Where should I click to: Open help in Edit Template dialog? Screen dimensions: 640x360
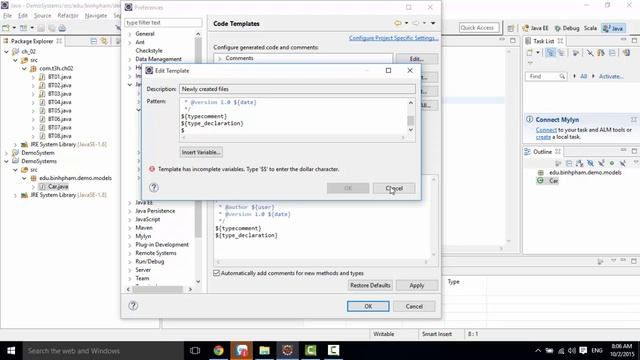[x=154, y=187]
